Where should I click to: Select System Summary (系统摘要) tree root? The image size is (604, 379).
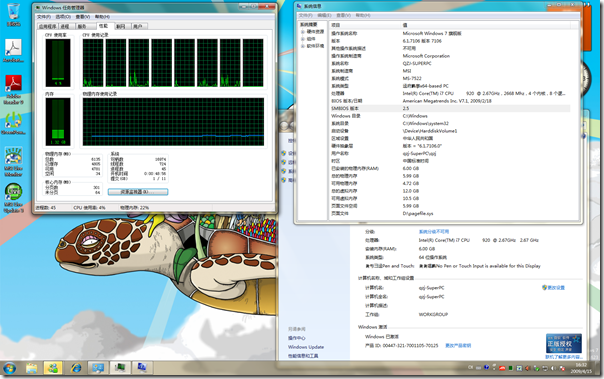coord(309,25)
